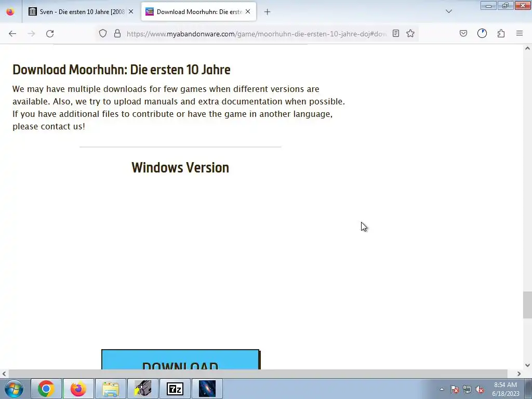This screenshot has height=399, width=532.
Task: Click muted volume tray icon
Action: pyautogui.click(x=480, y=390)
